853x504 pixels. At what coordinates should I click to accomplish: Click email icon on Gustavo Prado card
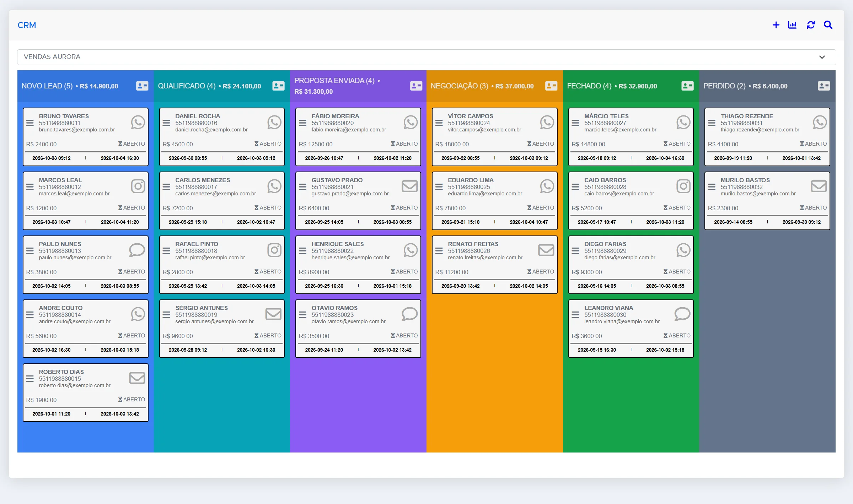coord(410,186)
